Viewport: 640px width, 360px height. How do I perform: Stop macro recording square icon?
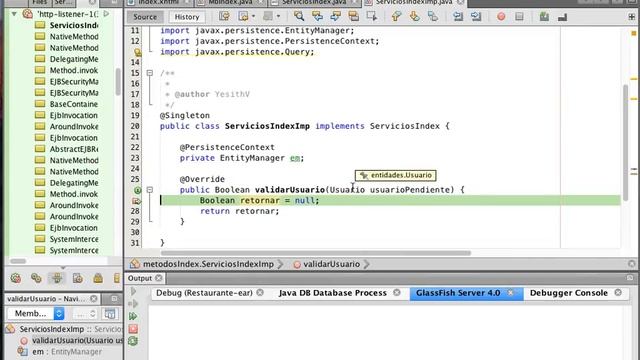519,16
